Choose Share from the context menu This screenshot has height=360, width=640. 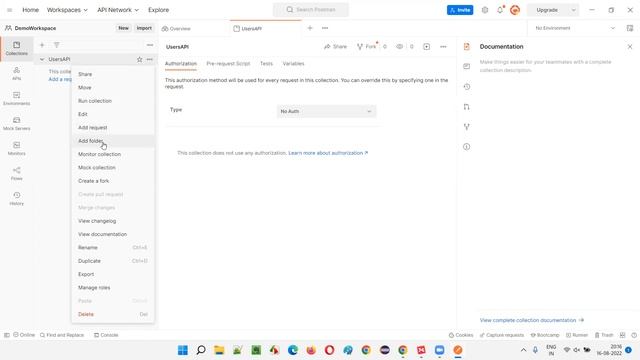(113, 74)
